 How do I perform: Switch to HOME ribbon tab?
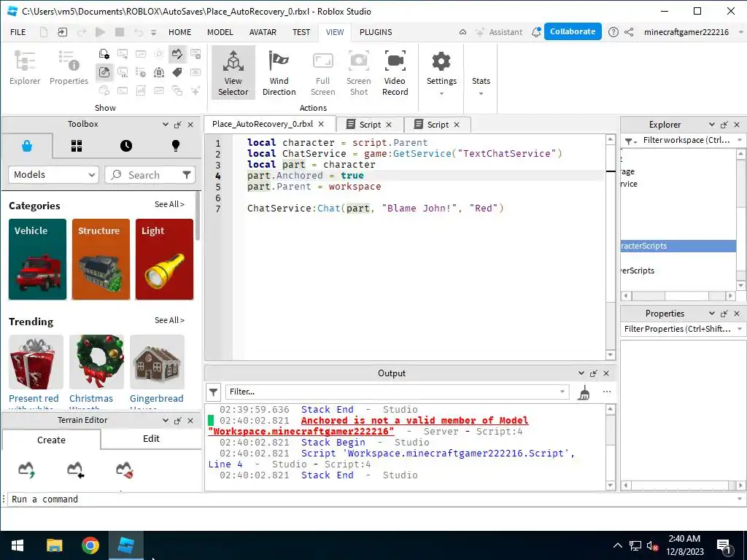pyautogui.click(x=179, y=32)
